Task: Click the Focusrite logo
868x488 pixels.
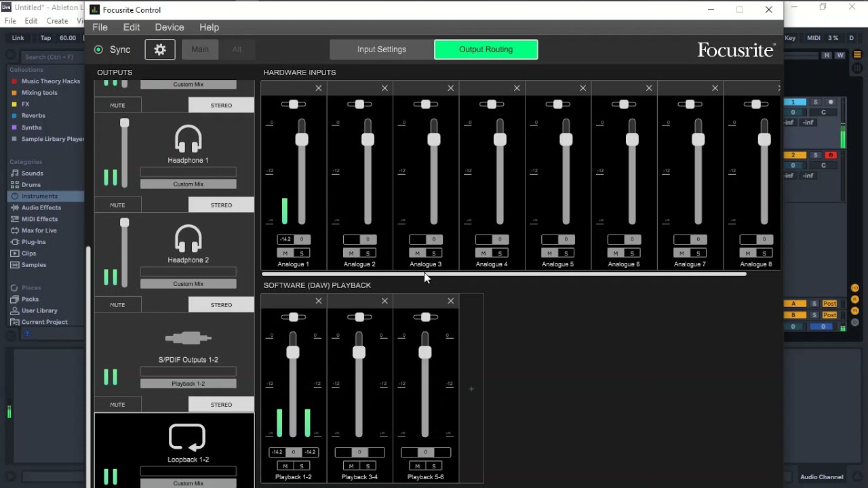Action: pos(736,50)
